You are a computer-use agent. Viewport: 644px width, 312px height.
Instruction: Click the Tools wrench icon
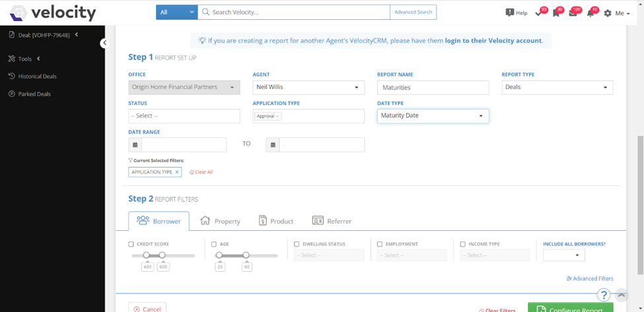12,59
